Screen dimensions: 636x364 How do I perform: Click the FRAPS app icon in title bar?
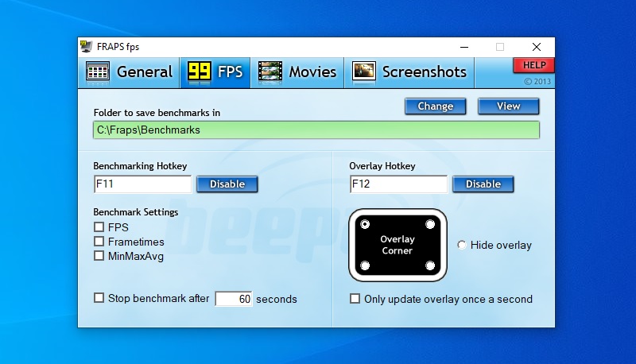[x=86, y=47]
